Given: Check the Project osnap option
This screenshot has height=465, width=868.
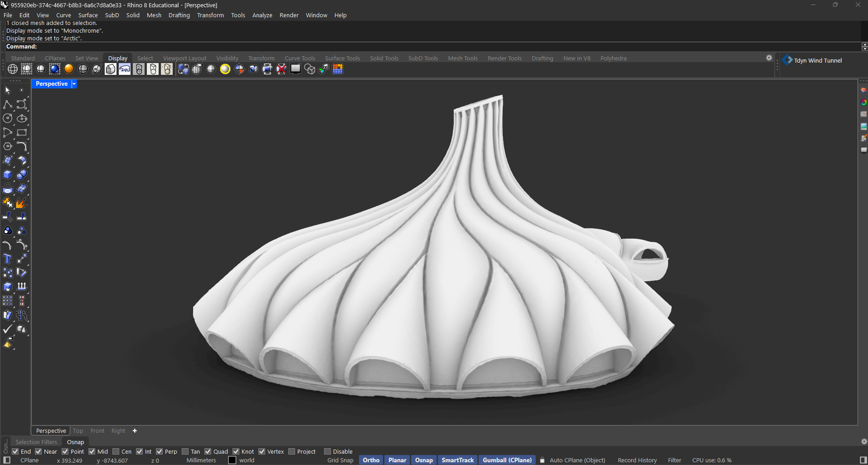Looking at the screenshot, I should pyautogui.click(x=292, y=451).
